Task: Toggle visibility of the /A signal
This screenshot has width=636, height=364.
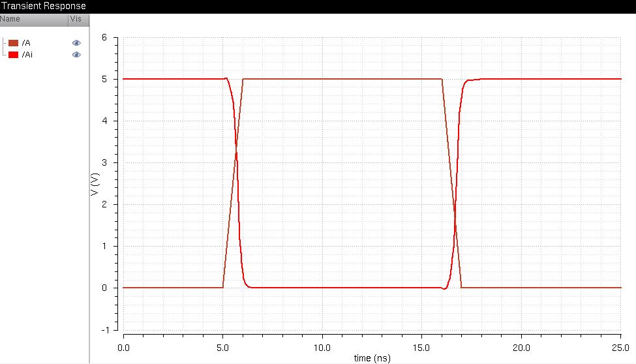Action: pyautogui.click(x=76, y=43)
